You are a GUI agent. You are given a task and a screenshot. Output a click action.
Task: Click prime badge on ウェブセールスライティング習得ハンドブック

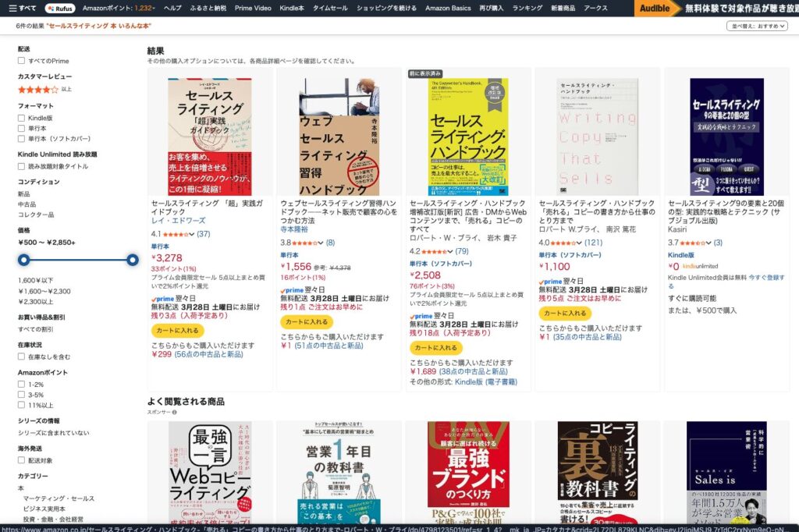pyautogui.click(x=292, y=290)
